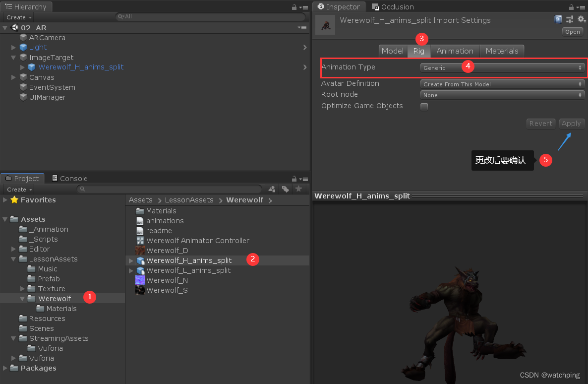
Task: Open the 02_AR scene options menu
Action: [302, 27]
